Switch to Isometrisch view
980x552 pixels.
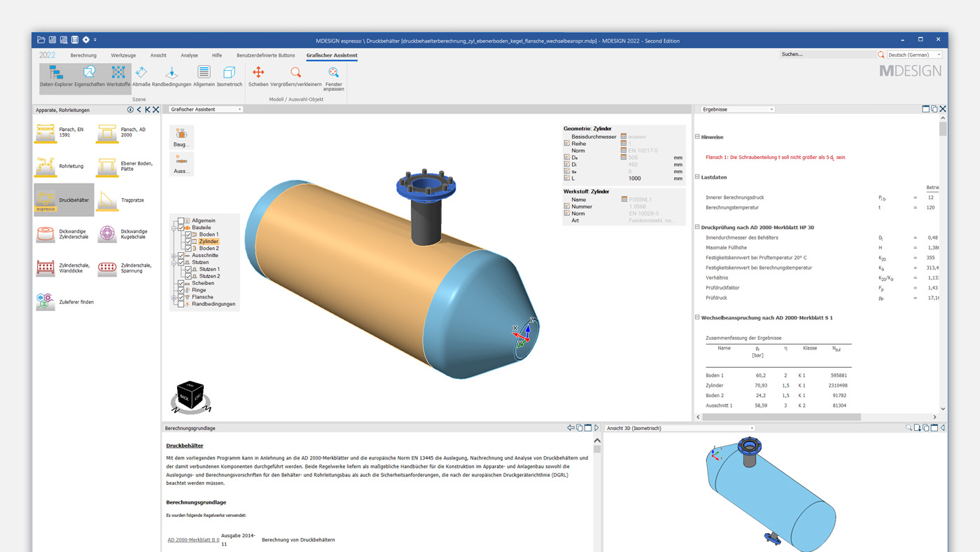click(229, 77)
